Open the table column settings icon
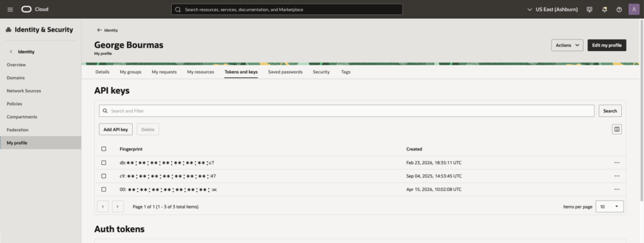 click(x=616, y=129)
